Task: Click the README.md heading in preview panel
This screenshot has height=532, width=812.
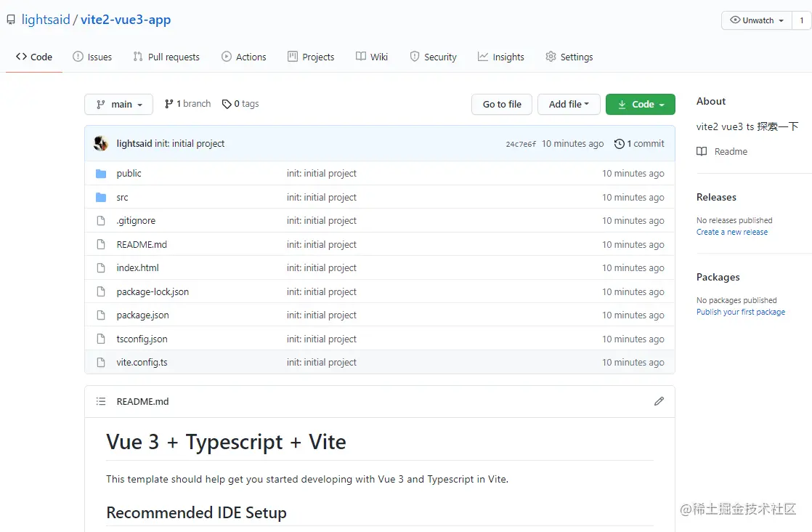Action: click(x=142, y=401)
